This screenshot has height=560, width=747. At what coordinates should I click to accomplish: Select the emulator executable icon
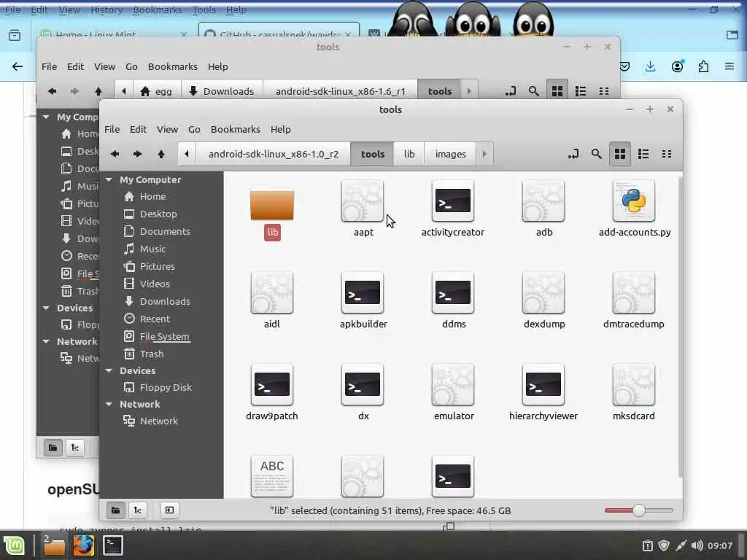click(452, 384)
